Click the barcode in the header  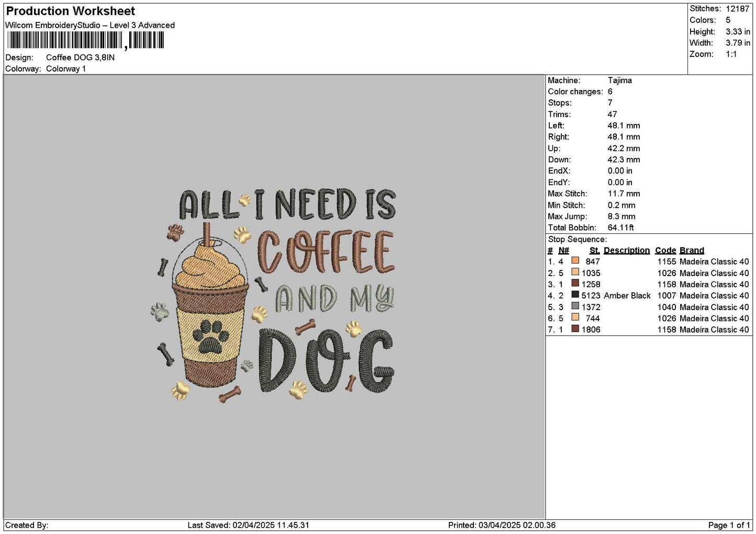pos(86,40)
